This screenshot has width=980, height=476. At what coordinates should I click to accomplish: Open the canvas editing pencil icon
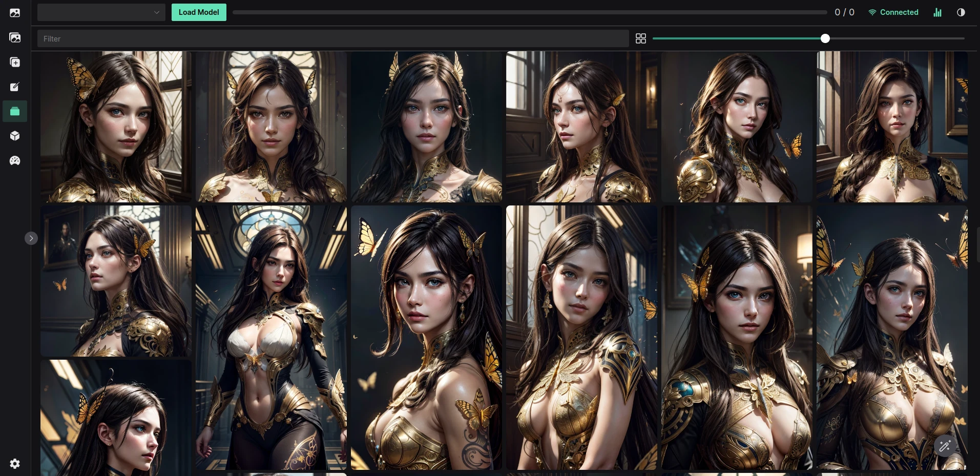point(15,87)
